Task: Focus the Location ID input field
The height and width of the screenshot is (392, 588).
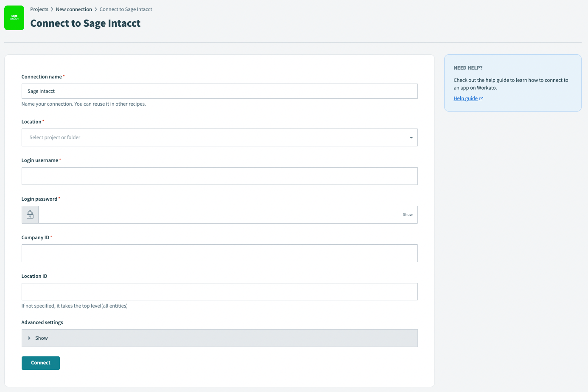Action: point(219,291)
